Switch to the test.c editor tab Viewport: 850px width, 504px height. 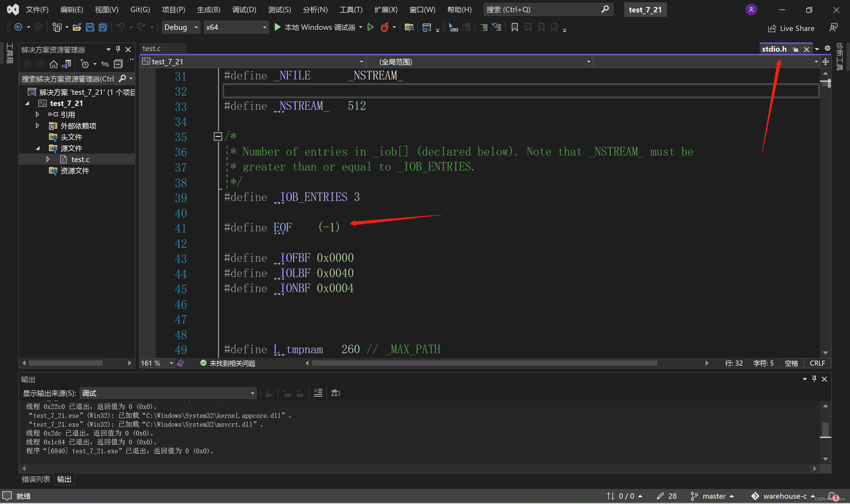pyautogui.click(x=151, y=49)
